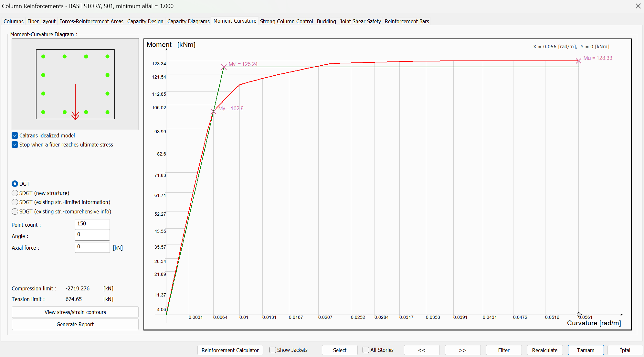Click the Axial force input field
Screen dimensions: 644x357
(x=92, y=247)
